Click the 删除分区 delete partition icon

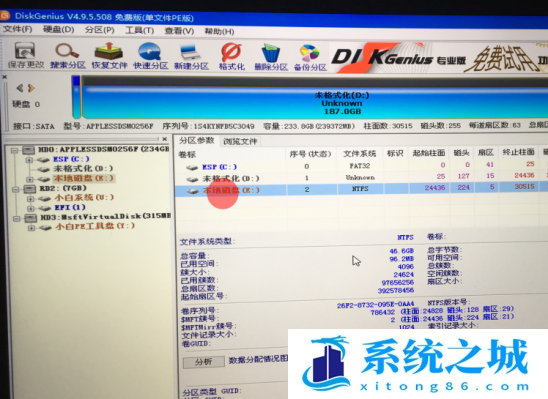point(271,57)
